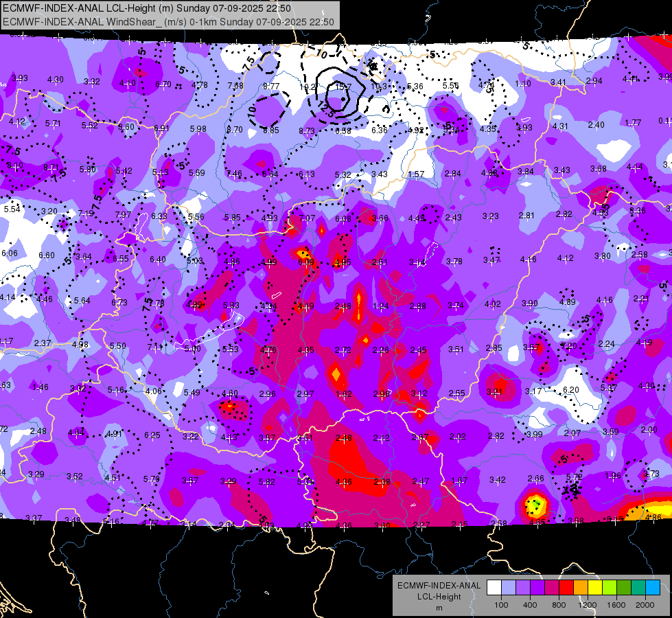Click the wind shear value 7.68
672x618 pixels.
(235, 85)
